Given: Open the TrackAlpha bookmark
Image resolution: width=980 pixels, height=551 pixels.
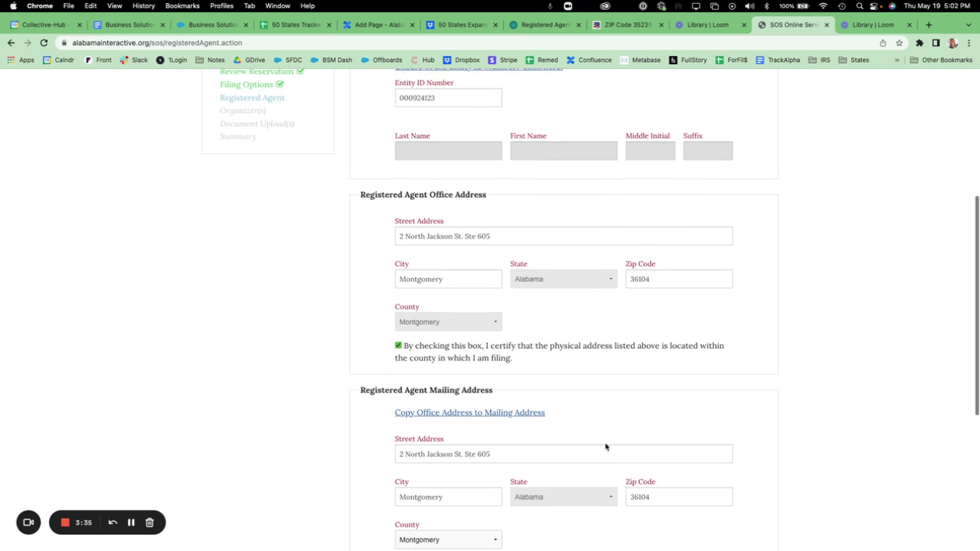Looking at the screenshot, I should tap(778, 60).
